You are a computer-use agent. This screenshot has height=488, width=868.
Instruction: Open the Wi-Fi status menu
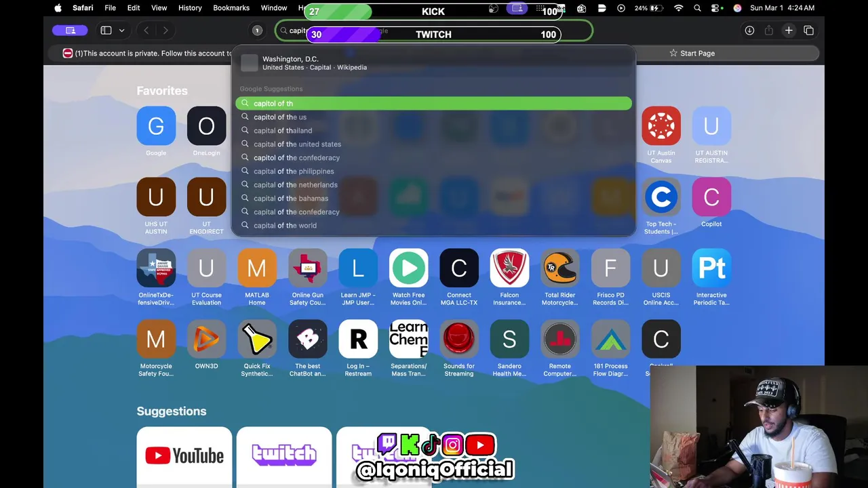[x=679, y=8]
